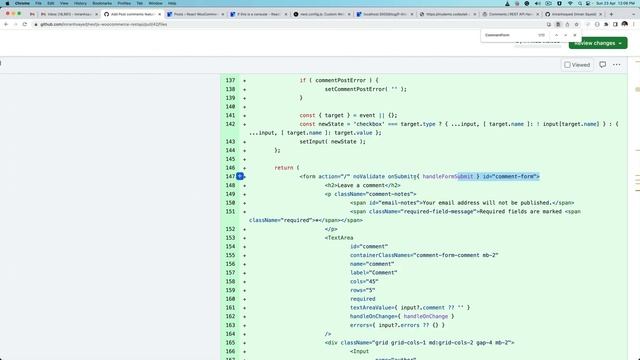Open the browser side panel icon
640x360 pixels.
tap(615, 24)
